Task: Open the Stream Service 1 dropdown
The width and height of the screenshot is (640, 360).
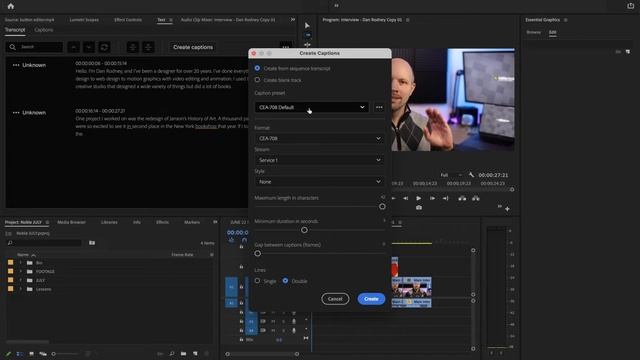Action: tap(319, 160)
